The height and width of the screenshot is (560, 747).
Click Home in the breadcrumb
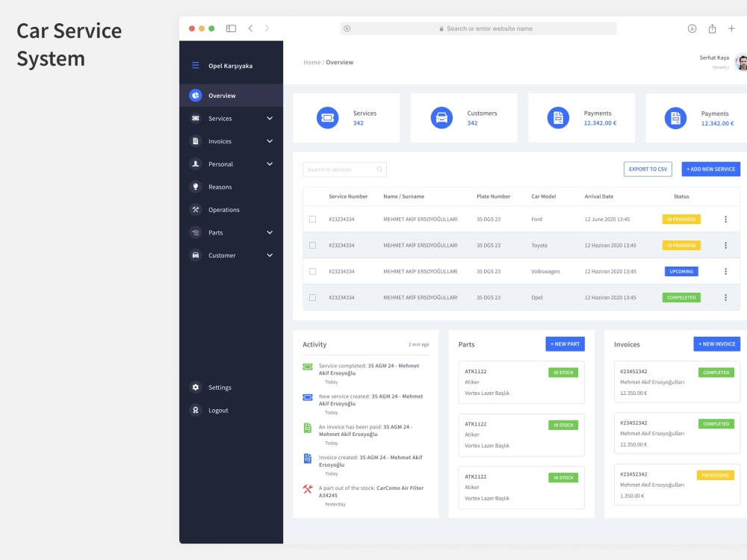[312, 63]
